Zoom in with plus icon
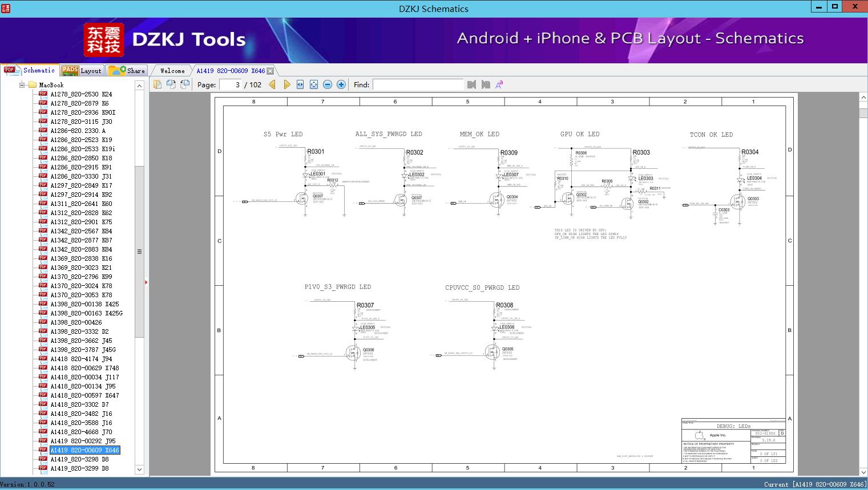868x490 pixels. [x=341, y=84]
